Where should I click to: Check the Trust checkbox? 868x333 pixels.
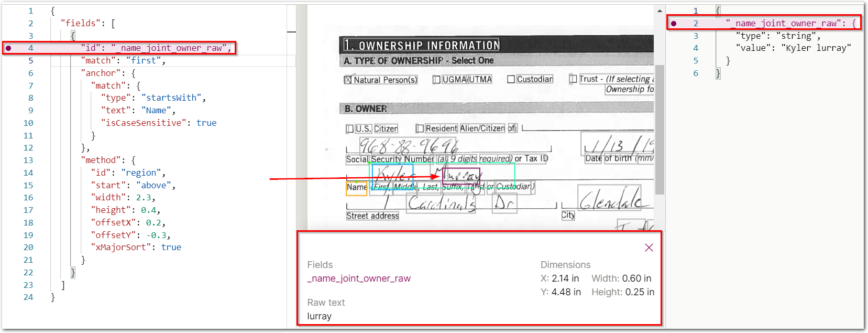(x=573, y=79)
